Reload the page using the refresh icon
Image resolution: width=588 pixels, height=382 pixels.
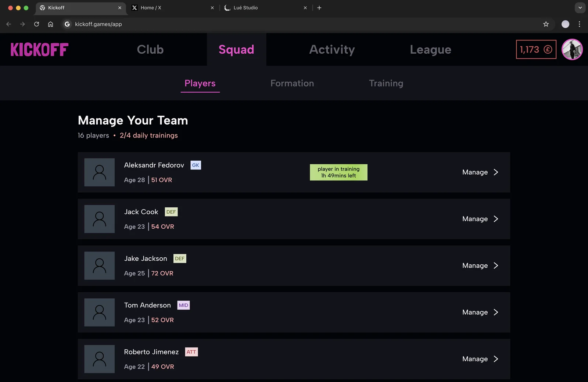(x=36, y=24)
